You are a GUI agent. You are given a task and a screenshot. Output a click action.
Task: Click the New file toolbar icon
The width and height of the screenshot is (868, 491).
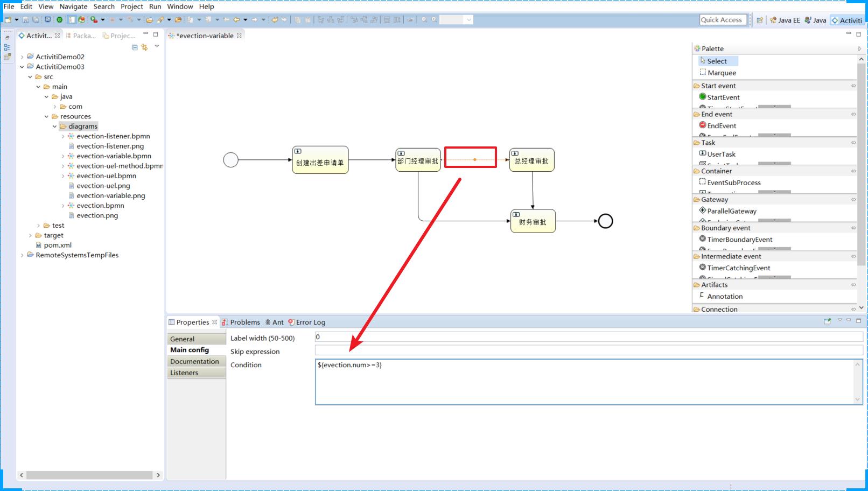8,20
